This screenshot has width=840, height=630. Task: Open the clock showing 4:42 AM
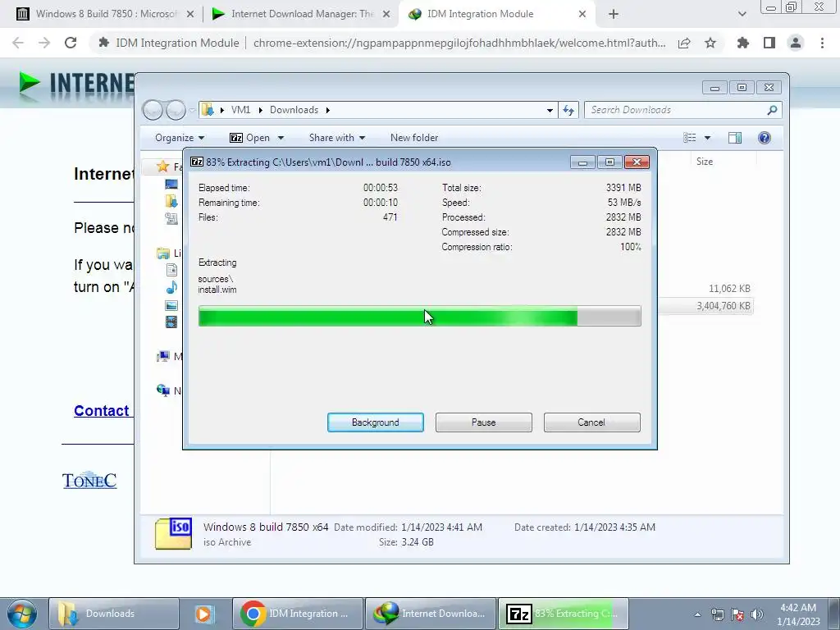(798, 614)
